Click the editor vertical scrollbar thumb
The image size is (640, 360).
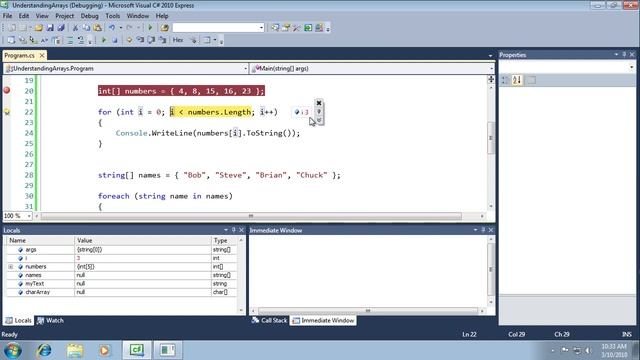491,138
